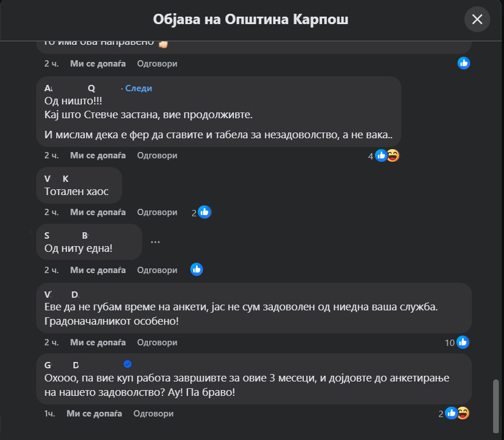This screenshot has height=440, width=504.
Task: Like the topmost partially visible comment
Action: [x=97, y=64]
